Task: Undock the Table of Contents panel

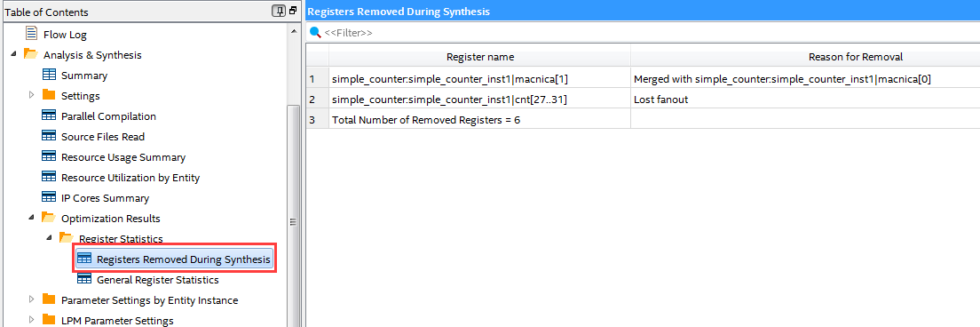Action: [293, 12]
